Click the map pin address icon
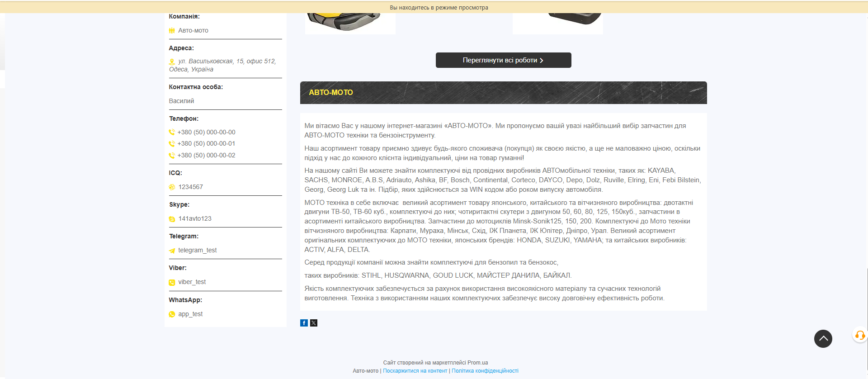The height and width of the screenshot is (379, 868). 172,62
